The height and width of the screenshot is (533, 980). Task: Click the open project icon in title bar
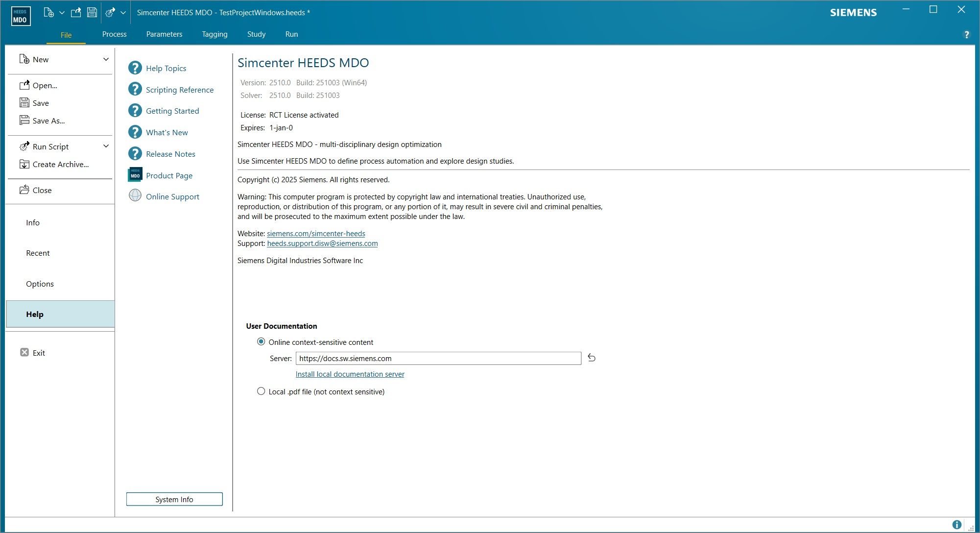point(76,12)
